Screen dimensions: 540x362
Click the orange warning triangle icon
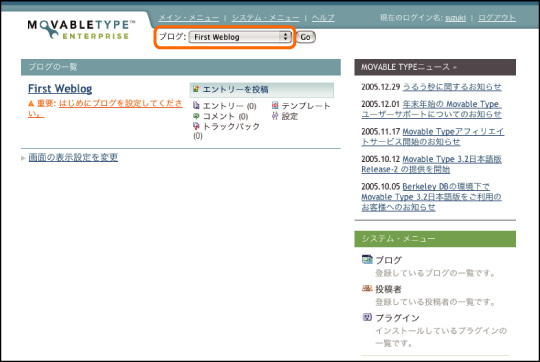(x=31, y=103)
